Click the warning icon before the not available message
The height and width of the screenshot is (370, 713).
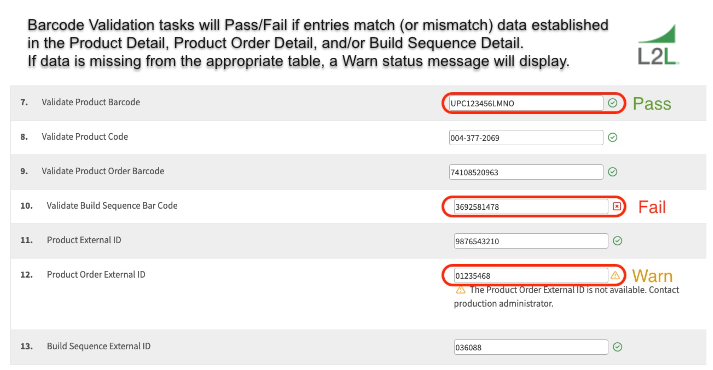coord(460,290)
